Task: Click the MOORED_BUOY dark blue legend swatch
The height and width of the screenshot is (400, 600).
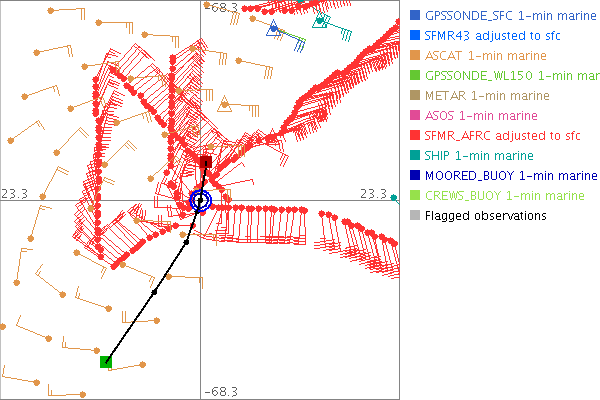Action: (414, 176)
